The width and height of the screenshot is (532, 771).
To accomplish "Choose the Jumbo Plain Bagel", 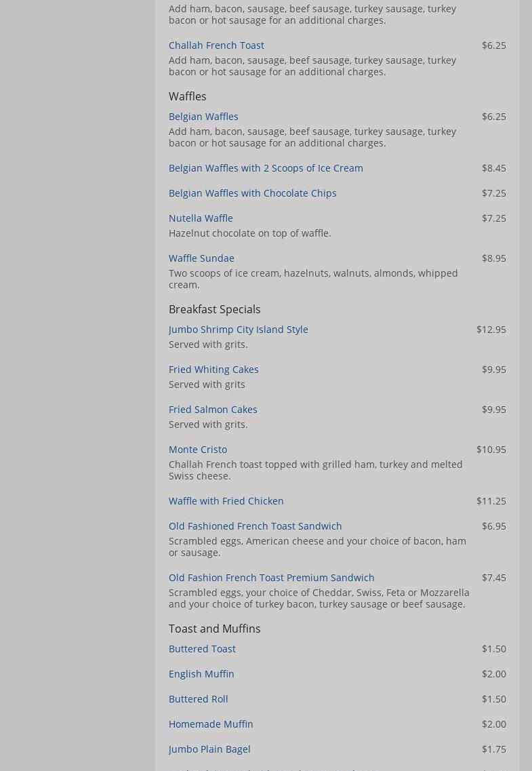I will pyautogui.click(x=209, y=749).
